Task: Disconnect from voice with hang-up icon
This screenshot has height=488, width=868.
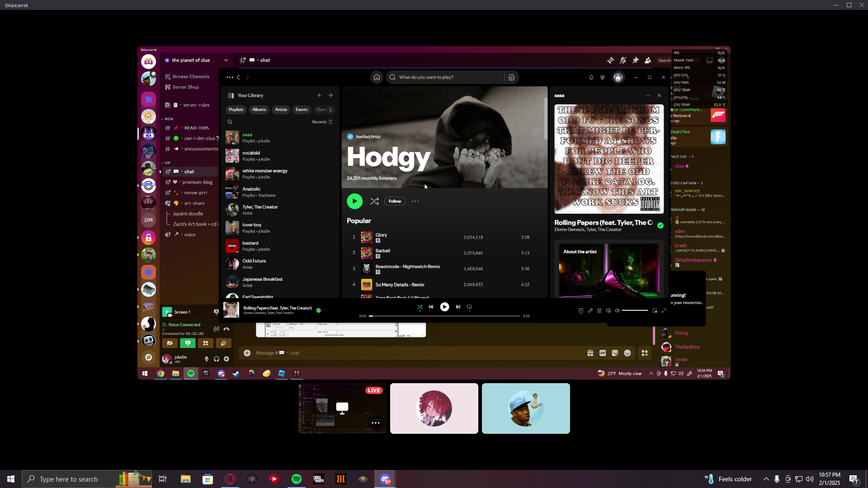Action: [226, 329]
